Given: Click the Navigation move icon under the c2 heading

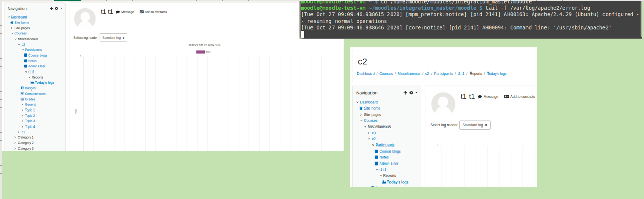Looking at the screenshot, I should [x=405, y=93].
